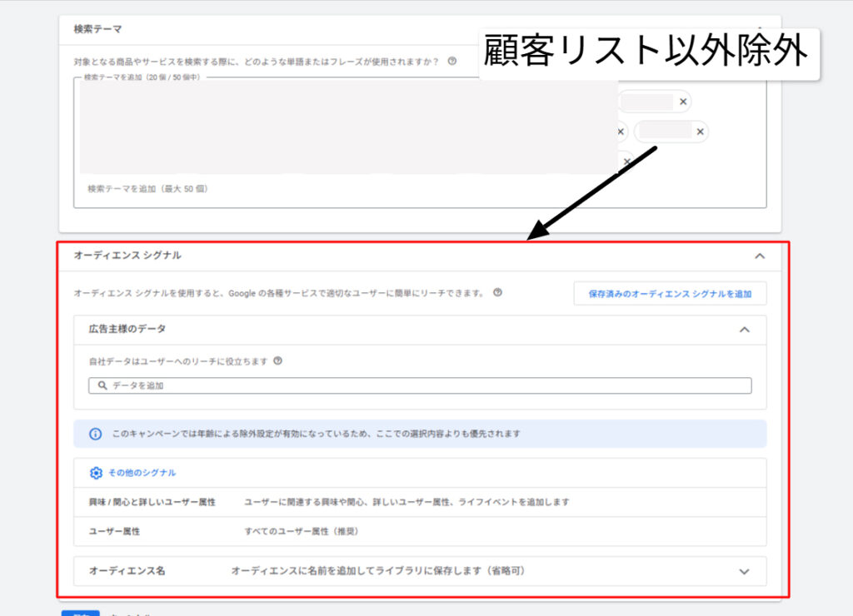The image size is (853, 616).
Task: Click the 検索テーマ section header
Action: pos(98,29)
